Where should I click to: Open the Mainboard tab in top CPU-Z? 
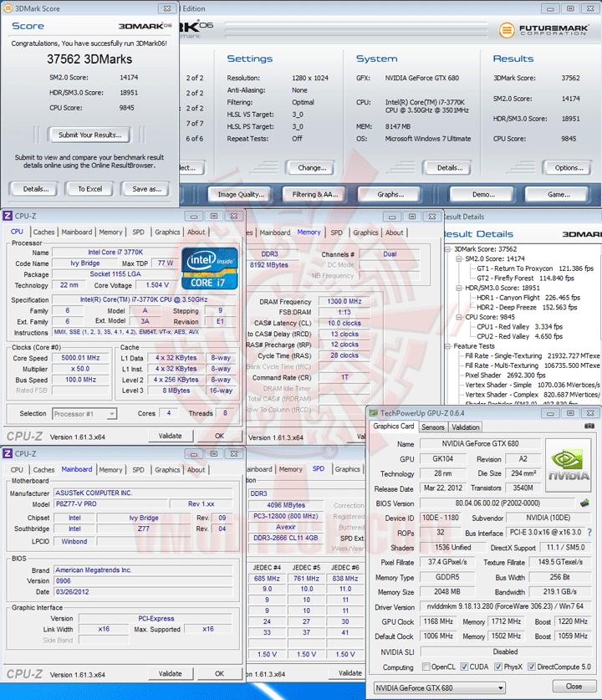click(77, 232)
